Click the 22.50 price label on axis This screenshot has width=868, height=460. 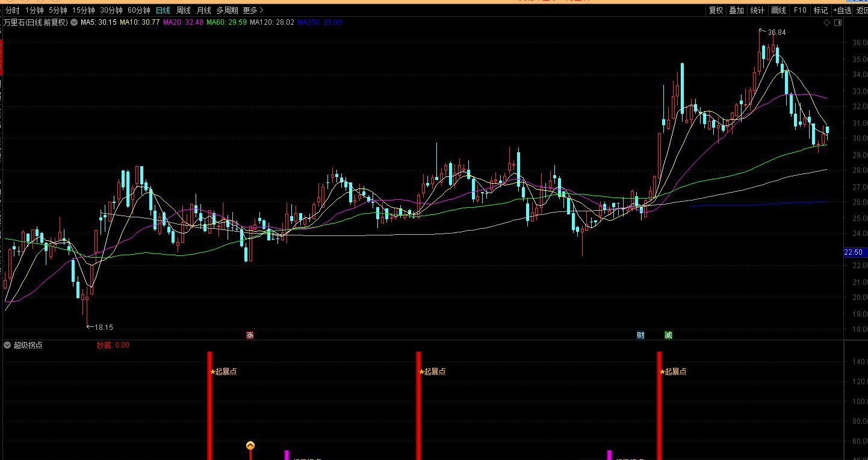click(x=854, y=252)
